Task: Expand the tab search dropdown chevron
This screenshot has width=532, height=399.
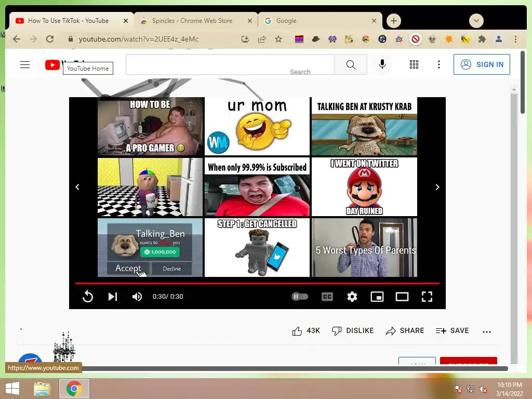Action: [476, 21]
